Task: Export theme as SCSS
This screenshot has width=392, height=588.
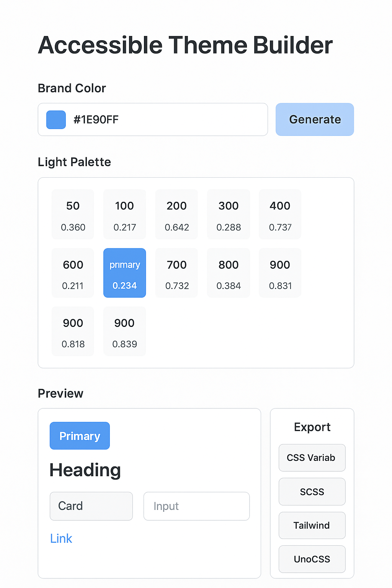Action: [312, 492]
